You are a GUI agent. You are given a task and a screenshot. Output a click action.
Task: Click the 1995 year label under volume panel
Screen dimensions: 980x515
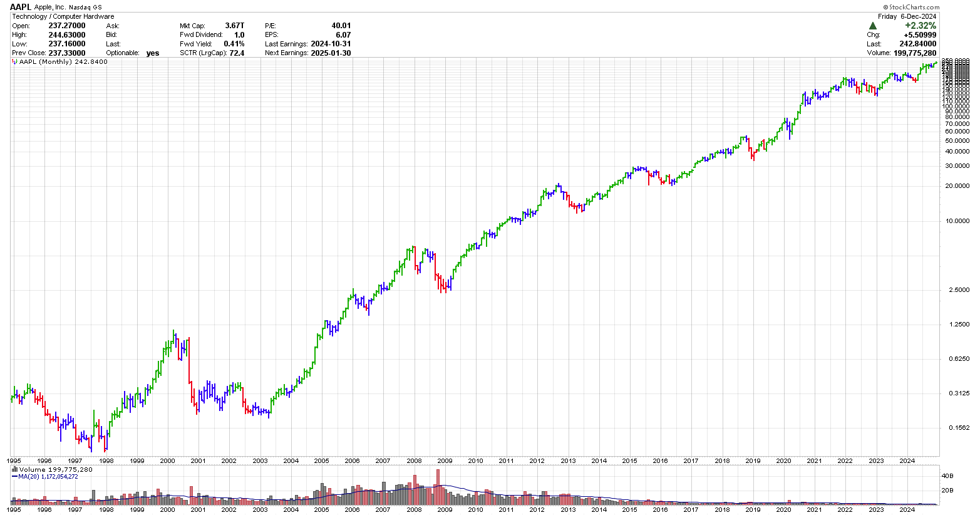tap(14, 509)
